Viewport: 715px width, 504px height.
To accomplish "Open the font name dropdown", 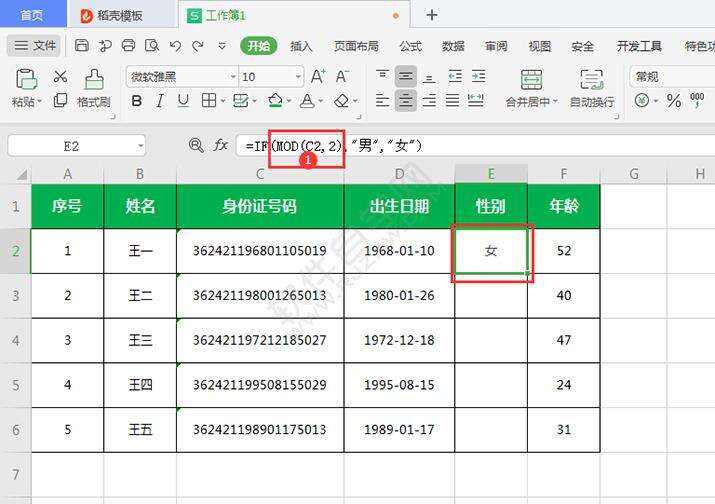I will [233, 77].
